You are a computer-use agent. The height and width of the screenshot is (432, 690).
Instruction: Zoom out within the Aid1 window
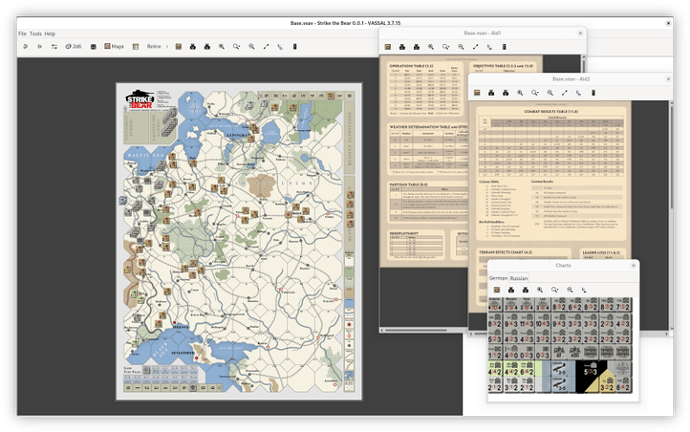click(461, 47)
